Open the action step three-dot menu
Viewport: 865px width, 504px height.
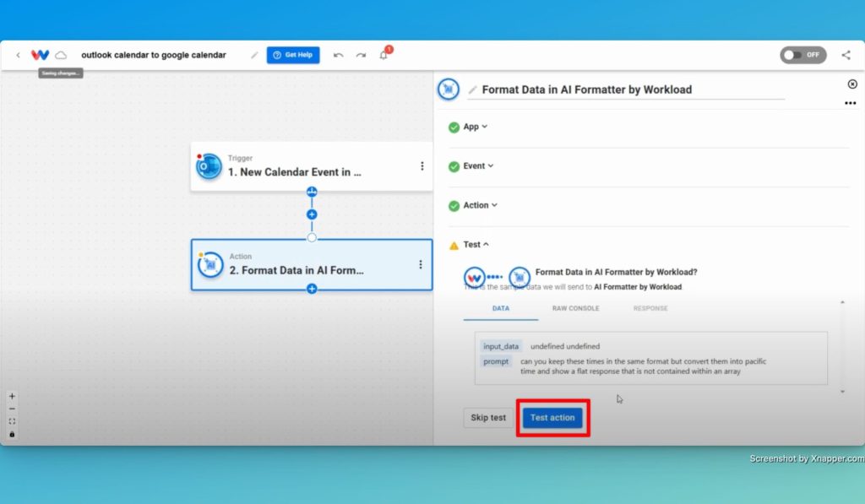pyautogui.click(x=421, y=265)
